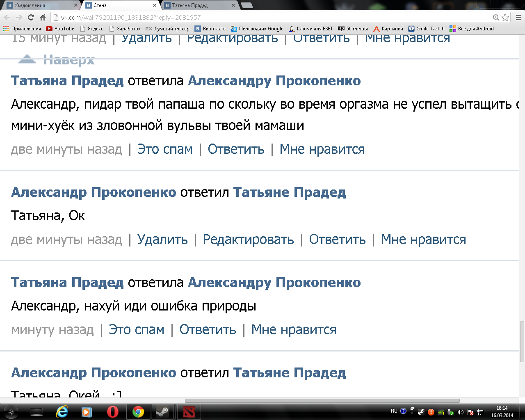Toggle the RU language indicator in tray
The image size is (525, 420).
(394, 411)
